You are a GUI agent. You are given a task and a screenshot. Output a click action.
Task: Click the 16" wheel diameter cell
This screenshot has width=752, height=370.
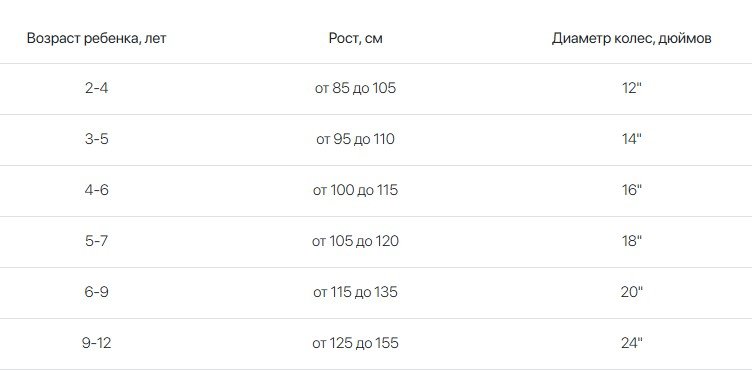[631, 190]
